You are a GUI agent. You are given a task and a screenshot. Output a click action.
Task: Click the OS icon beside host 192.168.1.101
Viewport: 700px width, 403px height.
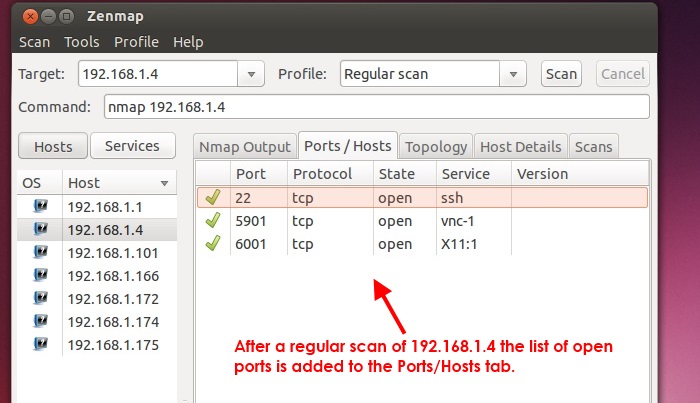(x=41, y=252)
